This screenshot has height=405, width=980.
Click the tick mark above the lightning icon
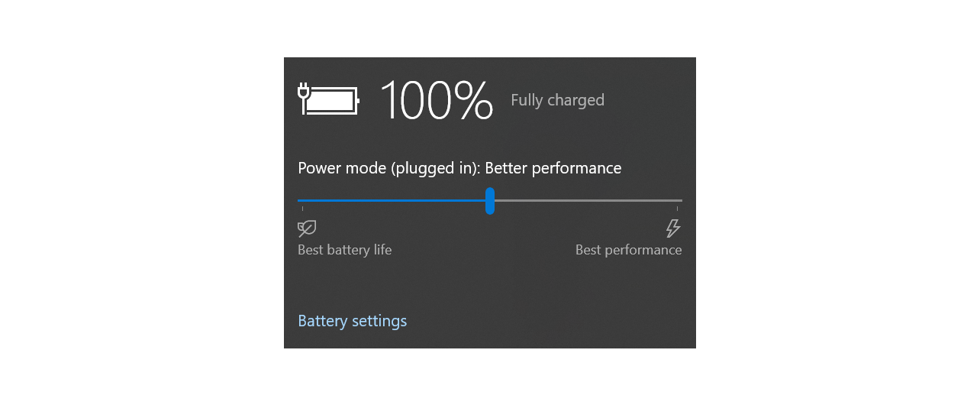click(677, 208)
